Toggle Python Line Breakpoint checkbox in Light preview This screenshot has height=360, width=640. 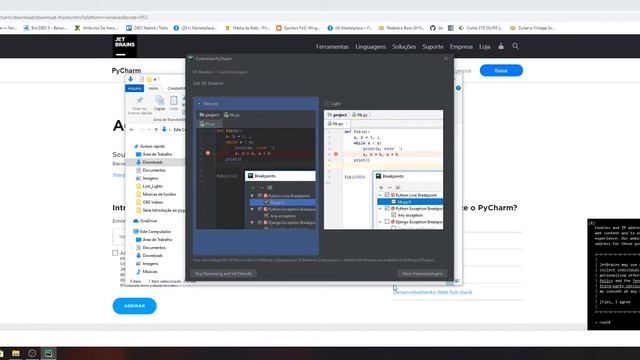point(387,195)
